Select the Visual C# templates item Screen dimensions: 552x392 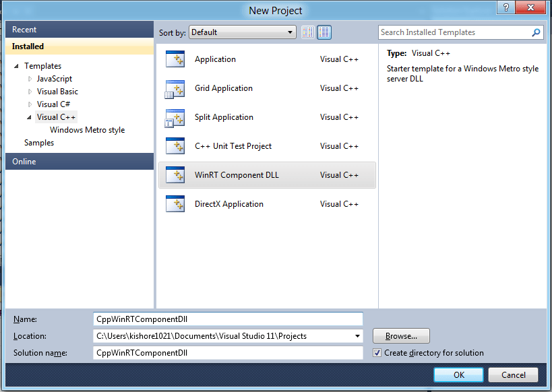coord(53,104)
